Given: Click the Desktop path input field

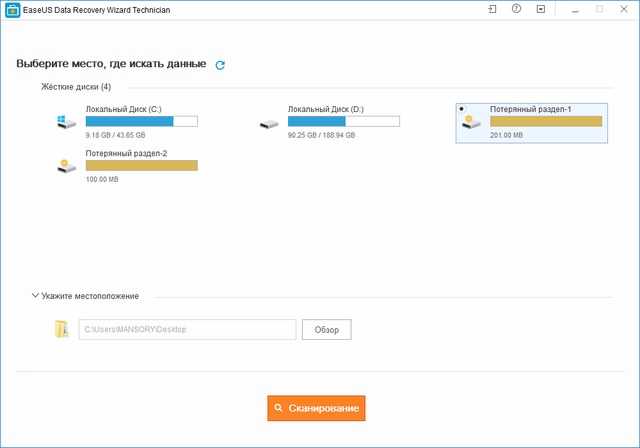Looking at the screenshot, I should pyautogui.click(x=187, y=329).
